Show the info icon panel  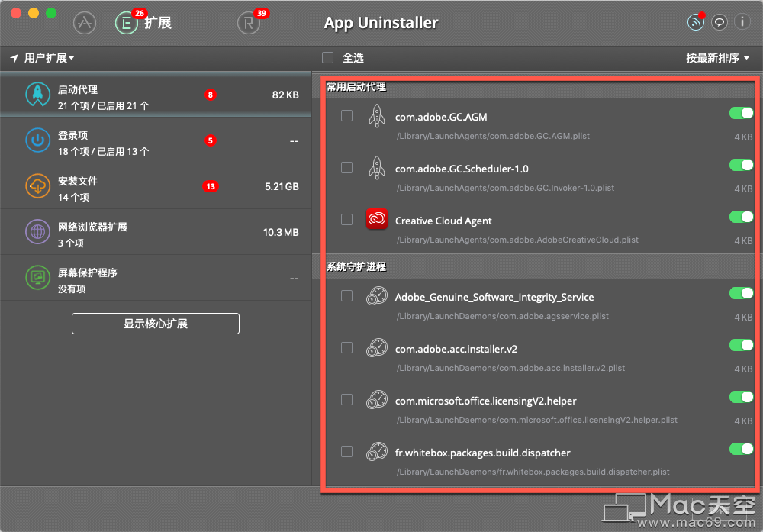[742, 22]
